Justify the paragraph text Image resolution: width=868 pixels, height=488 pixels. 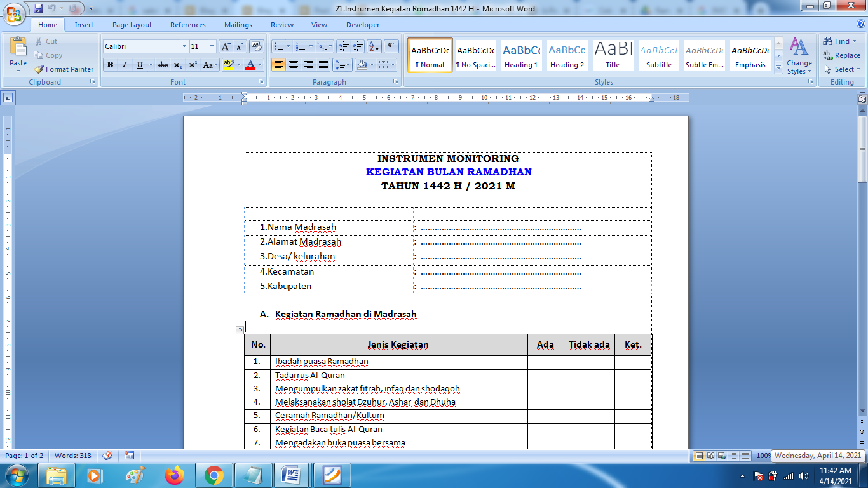coord(323,65)
